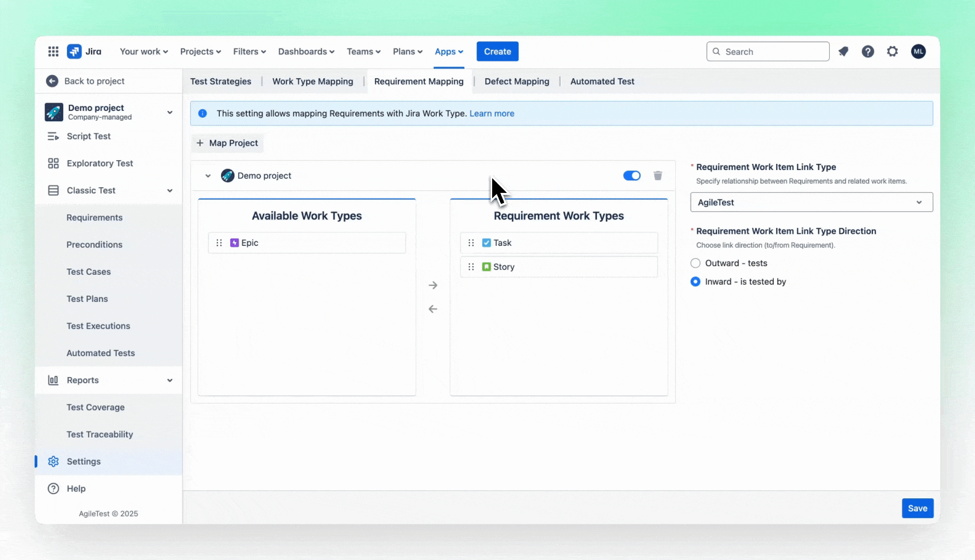The height and width of the screenshot is (560, 975).
Task: Collapse the Classic Test sidebar group
Action: click(170, 190)
